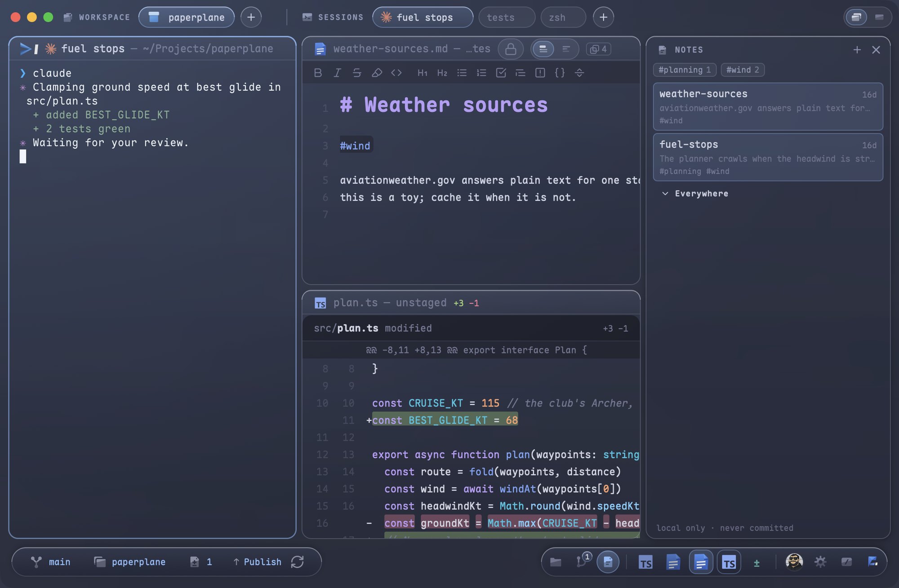
Task: Switch to the fuel stops session tab
Action: [x=423, y=18]
